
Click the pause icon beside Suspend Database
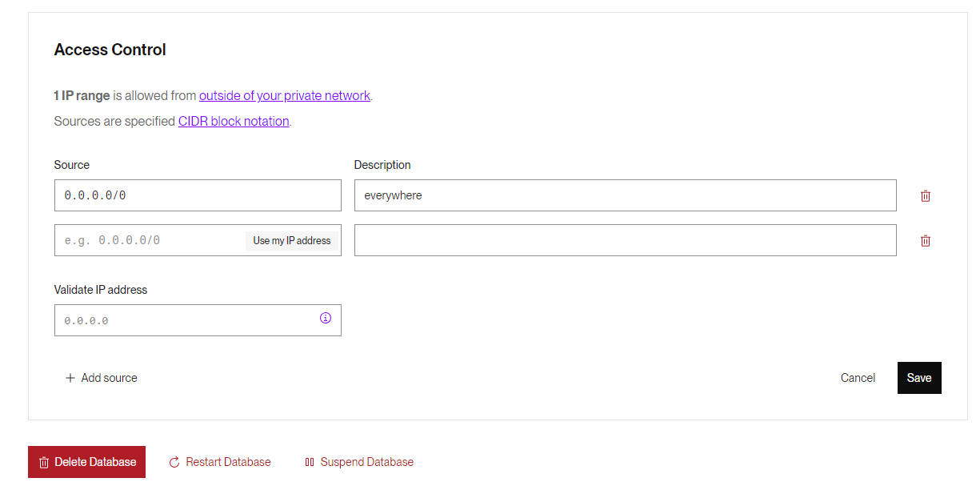(310, 463)
